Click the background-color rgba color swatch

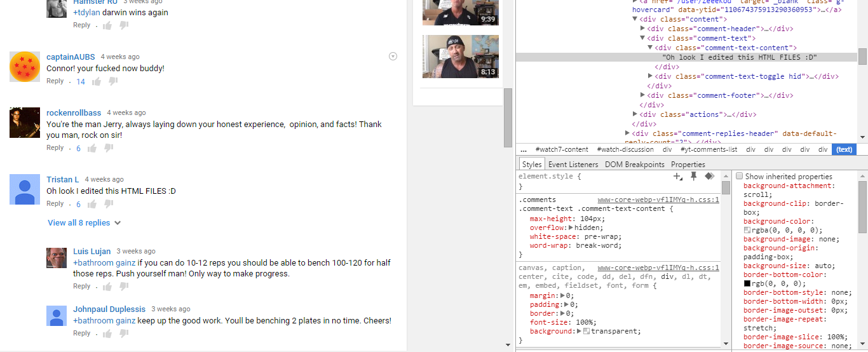pyautogui.click(x=747, y=230)
